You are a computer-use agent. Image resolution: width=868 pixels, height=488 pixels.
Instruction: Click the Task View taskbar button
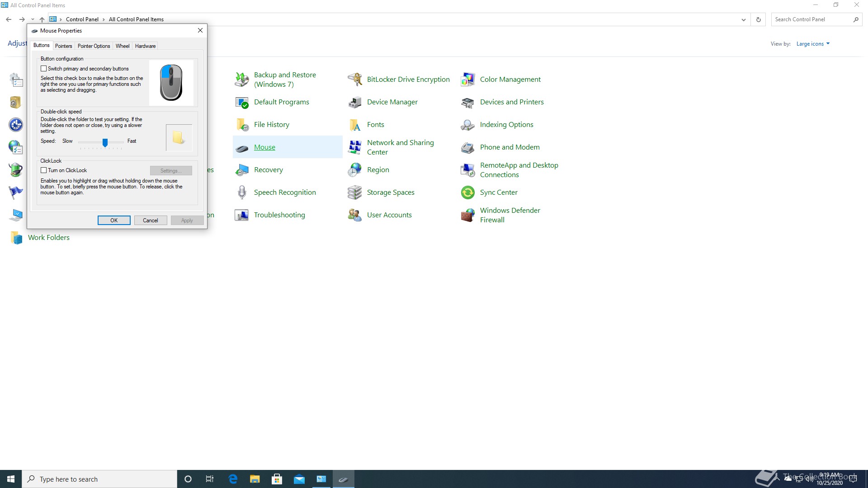pos(210,479)
